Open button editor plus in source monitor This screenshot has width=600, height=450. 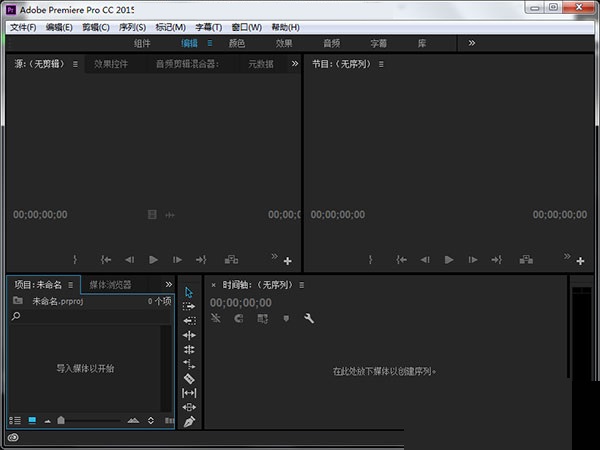288,261
